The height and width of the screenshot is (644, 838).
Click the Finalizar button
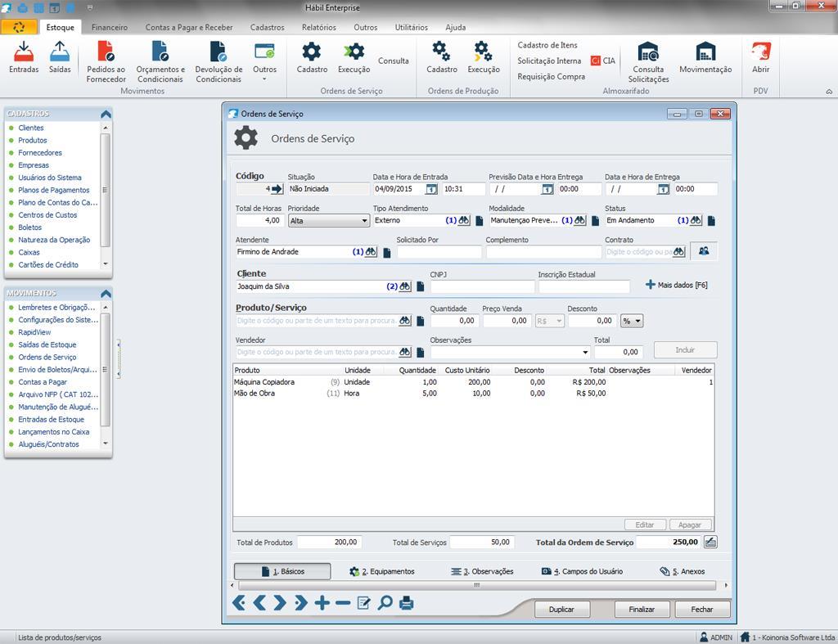coord(642,610)
